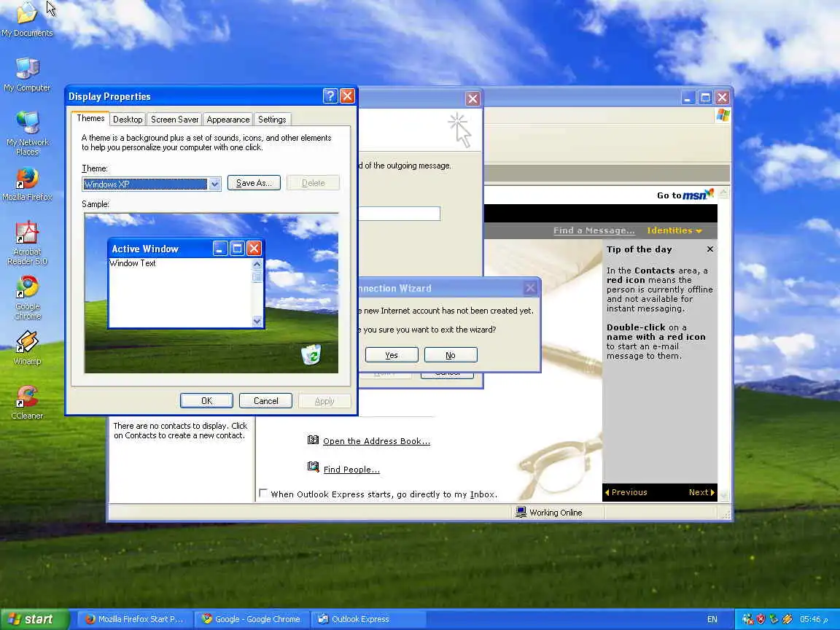Enable go directly to my Inbox checkbox
The height and width of the screenshot is (630, 840).
(263, 493)
